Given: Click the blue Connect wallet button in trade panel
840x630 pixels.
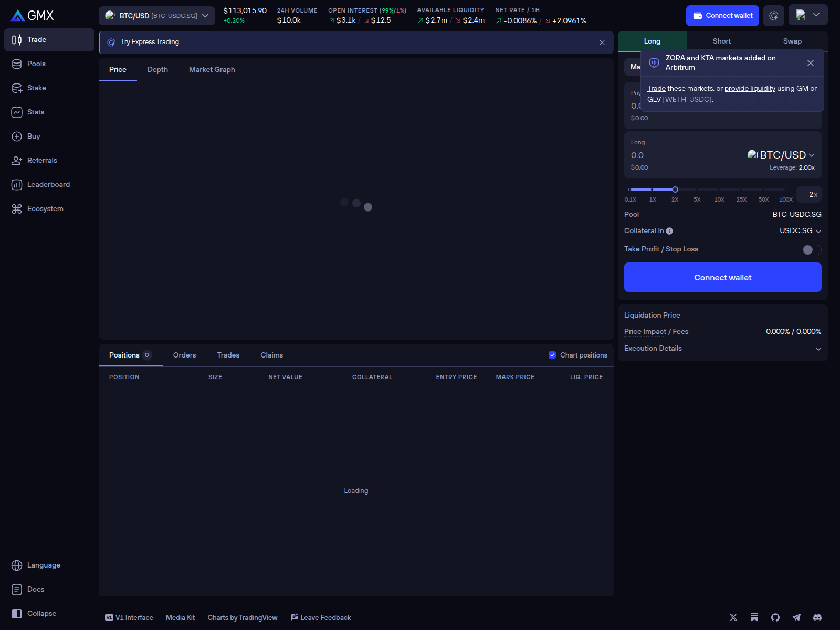Looking at the screenshot, I should click(x=722, y=277).
